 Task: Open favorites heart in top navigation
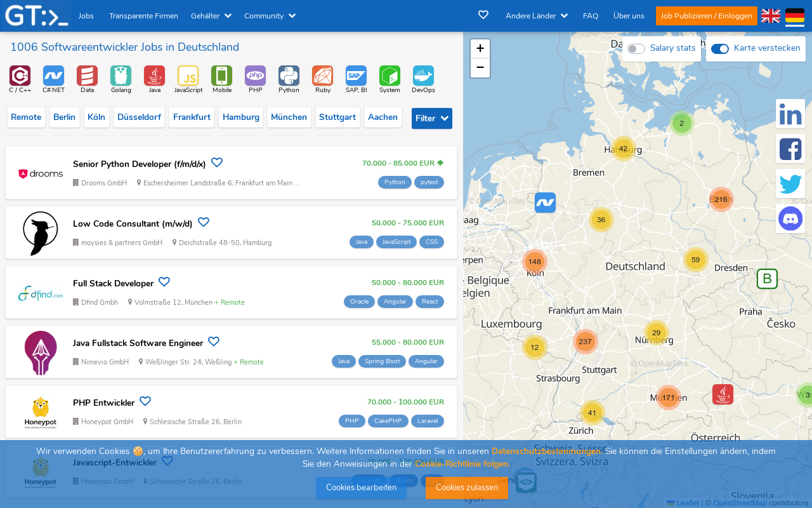pyautogui.click(x=483, y=15)
